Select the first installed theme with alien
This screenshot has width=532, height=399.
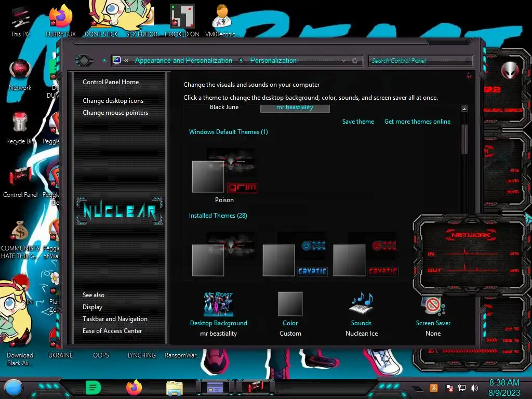point(224,255)
